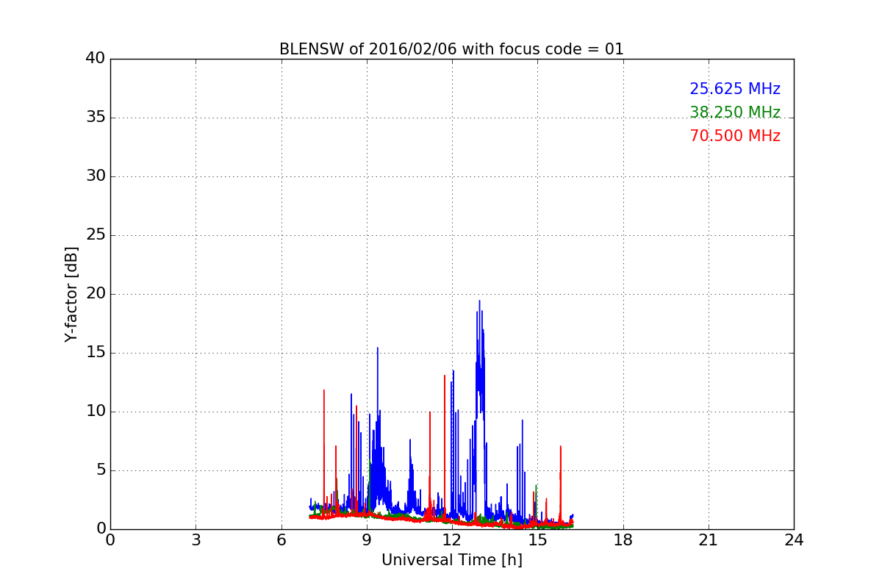The height and width of the screenshot is (588, 882).
Task: Click the tallest blue peak near 13 h
Action: [x=479, y=301]
